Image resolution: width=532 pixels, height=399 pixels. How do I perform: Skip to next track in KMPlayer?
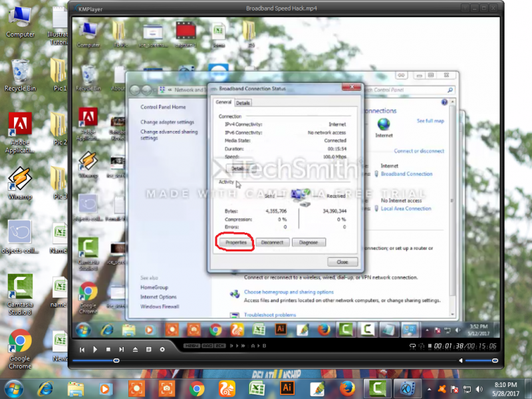click(122, 350)
